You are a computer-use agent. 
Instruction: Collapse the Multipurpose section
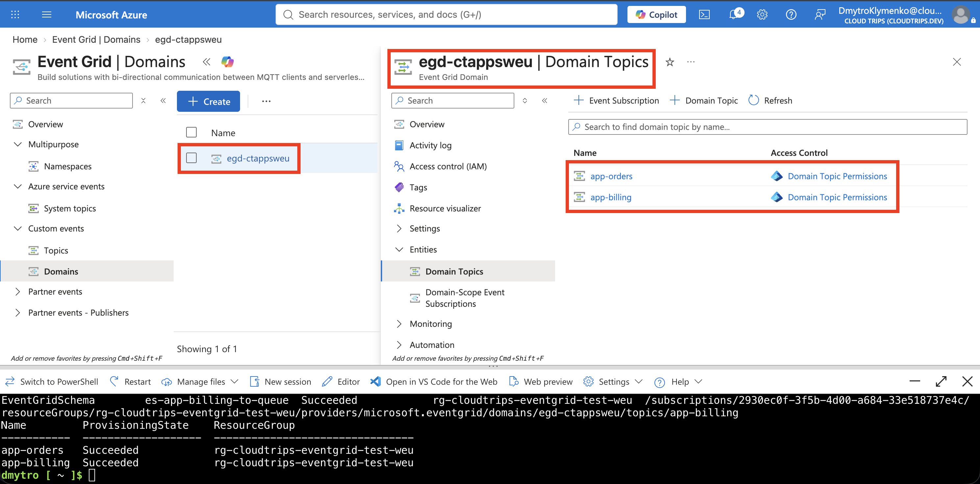pos(17,144)
